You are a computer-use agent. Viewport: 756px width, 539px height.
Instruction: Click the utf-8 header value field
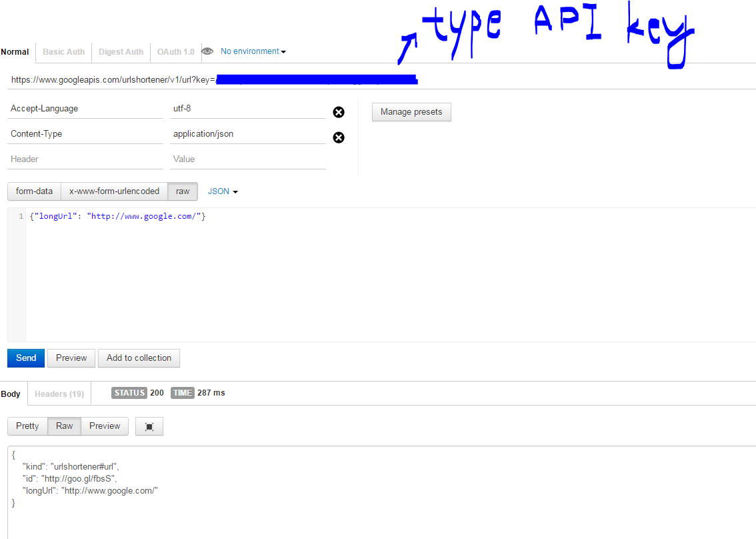pos(248,109)
